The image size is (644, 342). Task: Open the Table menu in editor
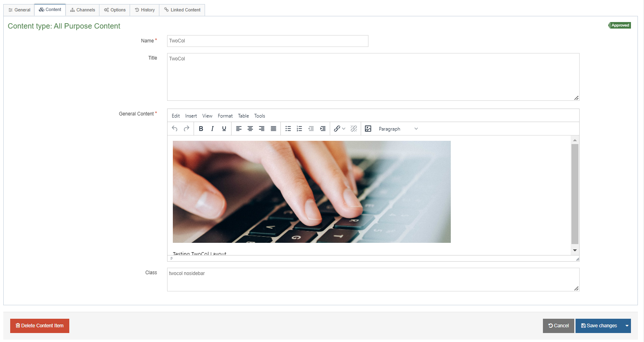pyautogui.click(x=243, y=116)
